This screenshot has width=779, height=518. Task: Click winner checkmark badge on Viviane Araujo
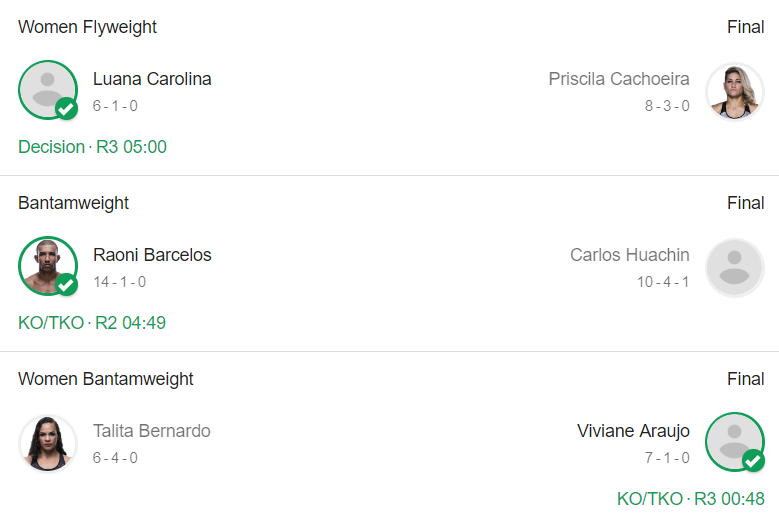pyautogui.click(x=753, y=461)
